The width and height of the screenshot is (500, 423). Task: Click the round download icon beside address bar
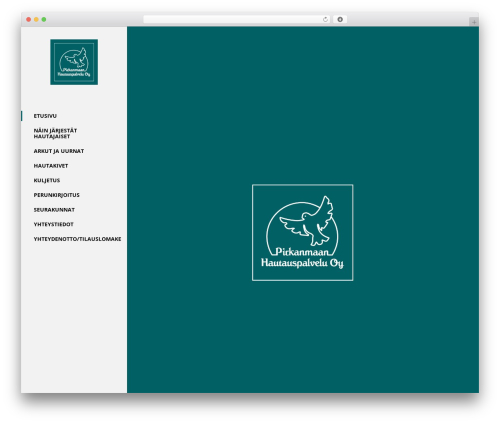(x=340, y=19)
